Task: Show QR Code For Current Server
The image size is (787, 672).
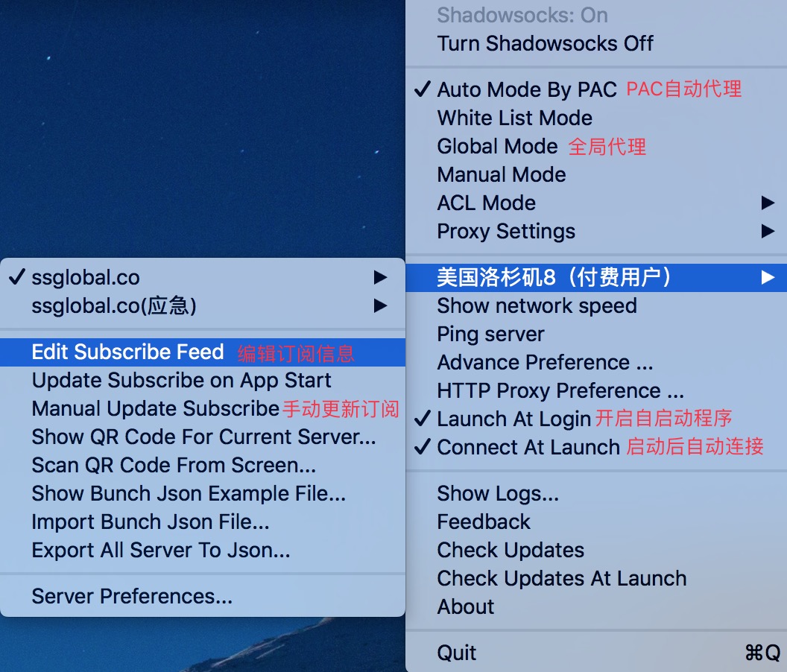Action: click(203, 437)
